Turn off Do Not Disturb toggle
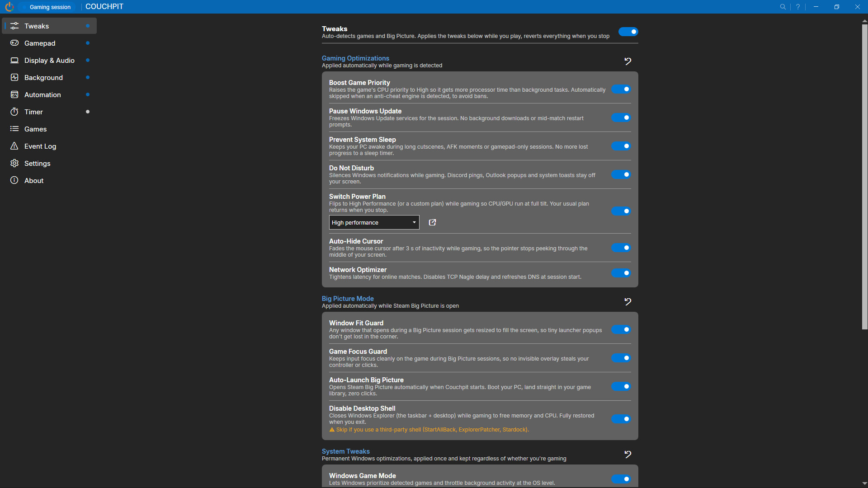Viewport: 868px width, 488px height. pyautogui.click(x=621, y=174)
